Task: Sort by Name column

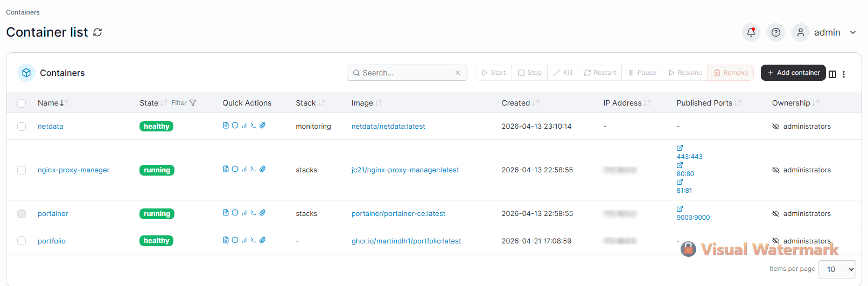Action: (x=53, y=103)
